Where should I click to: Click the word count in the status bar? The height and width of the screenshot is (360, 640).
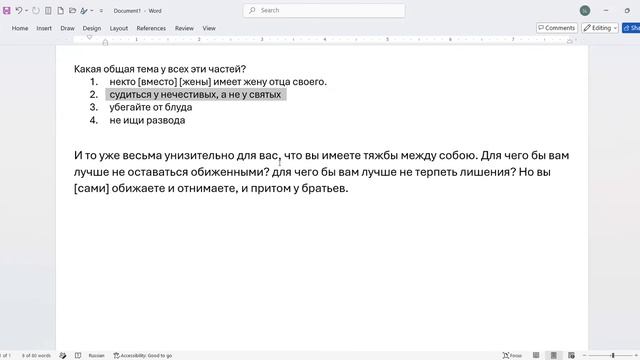pos(36,356)
